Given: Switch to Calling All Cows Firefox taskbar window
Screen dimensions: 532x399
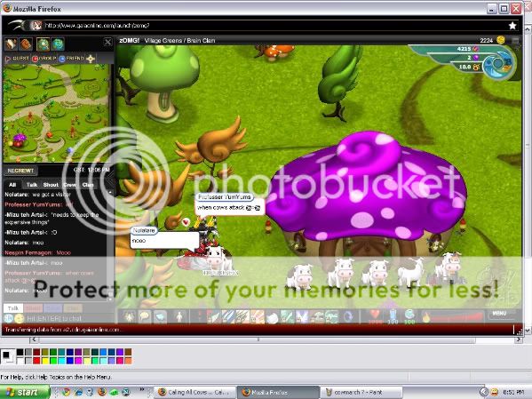Looking at the screenshot, I should pyautogui.click(x=195, y=392).
